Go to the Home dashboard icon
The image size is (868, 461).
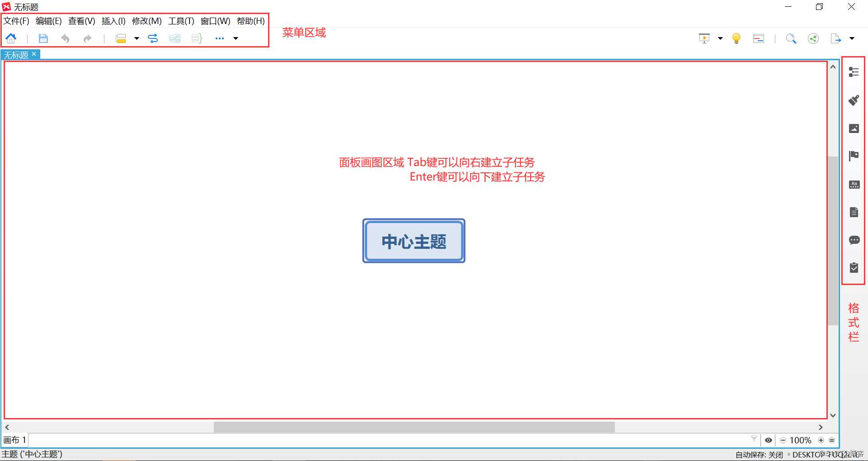(11, 38)
